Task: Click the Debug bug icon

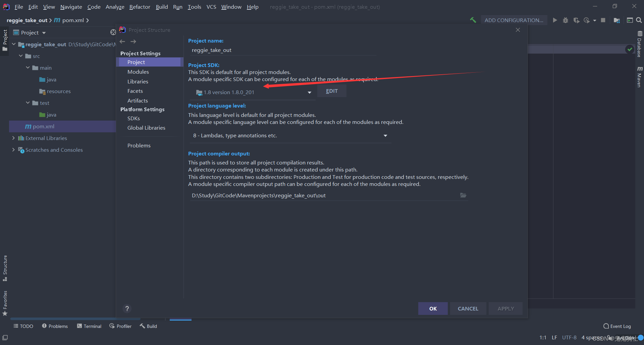Action: (566, 20)
